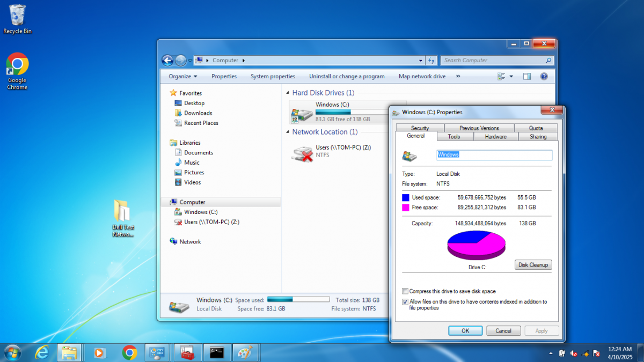644x362 pixels.
Task: Switch to the Security tab
Action: click(x=420, y=128)
